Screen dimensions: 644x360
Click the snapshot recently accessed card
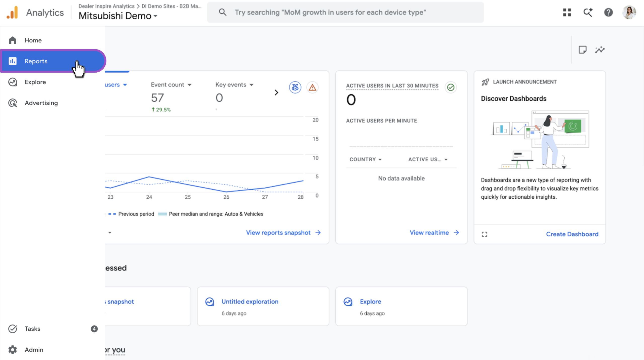click(148, 306)
